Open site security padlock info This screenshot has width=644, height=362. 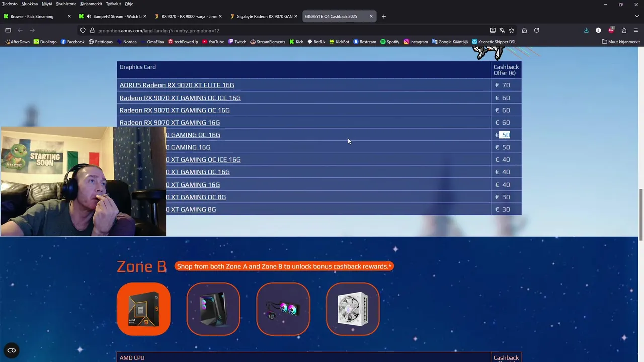[x=92, y=30]
